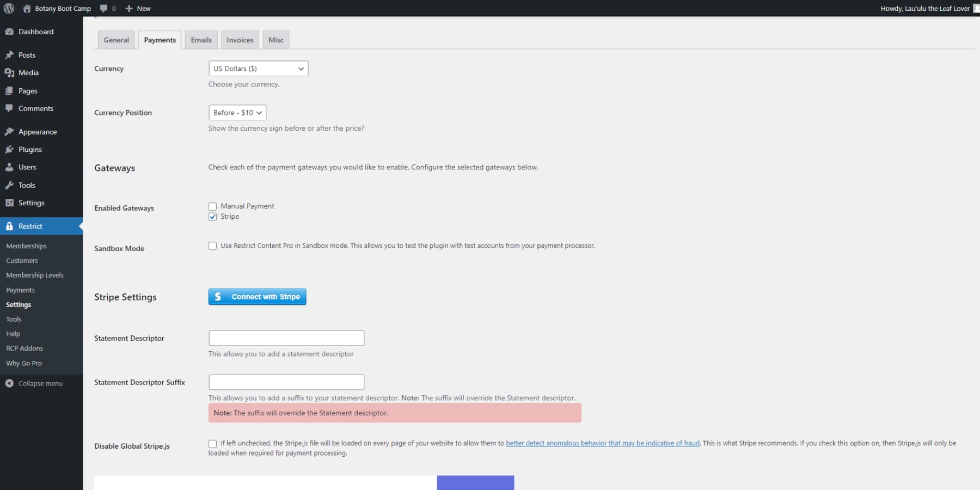
Task: Open the Membership Levels menu item
Action: [x=34, y=275]
